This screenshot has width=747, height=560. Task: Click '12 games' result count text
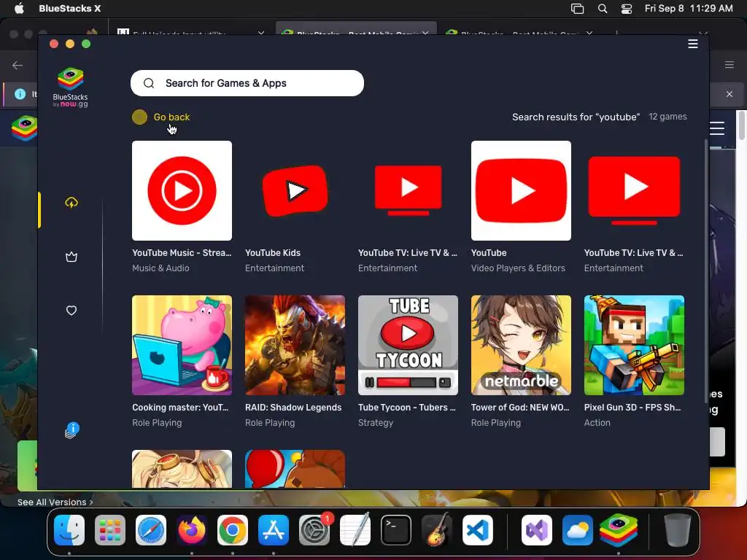(x=667, y=117)
